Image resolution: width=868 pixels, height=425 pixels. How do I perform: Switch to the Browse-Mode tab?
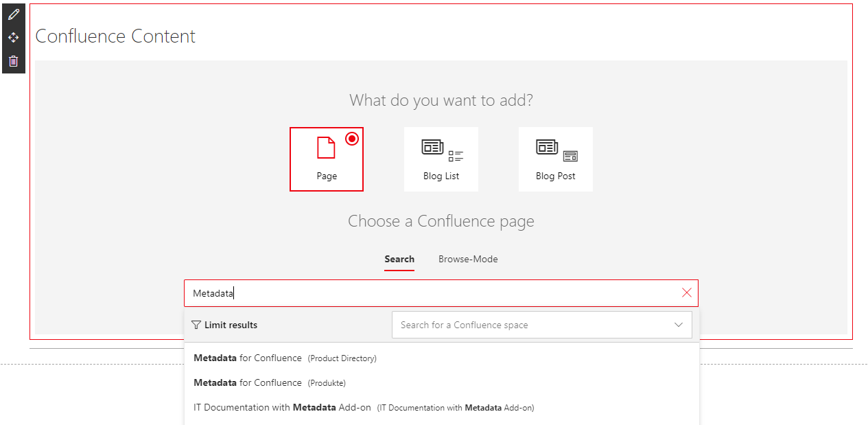(x=468, y=259)
